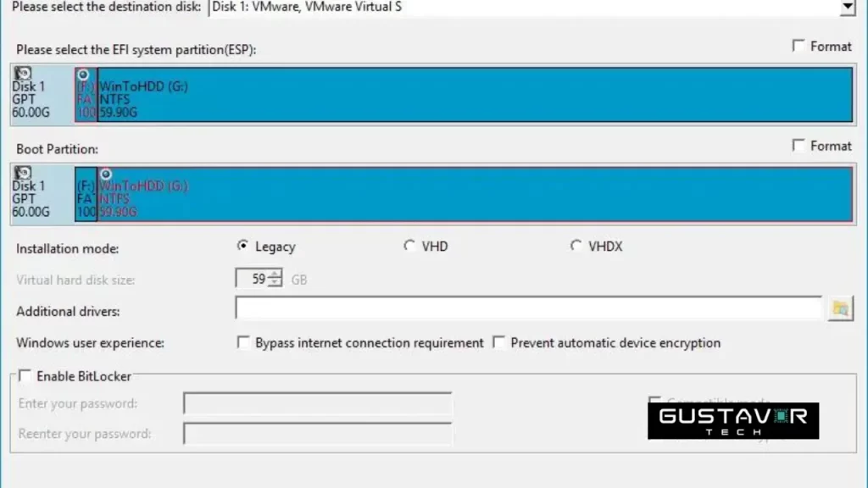Click the '59.90G' size text in the Boot Partition map
The height and width of the screenshot is (488, 868).
coord(118,212)
